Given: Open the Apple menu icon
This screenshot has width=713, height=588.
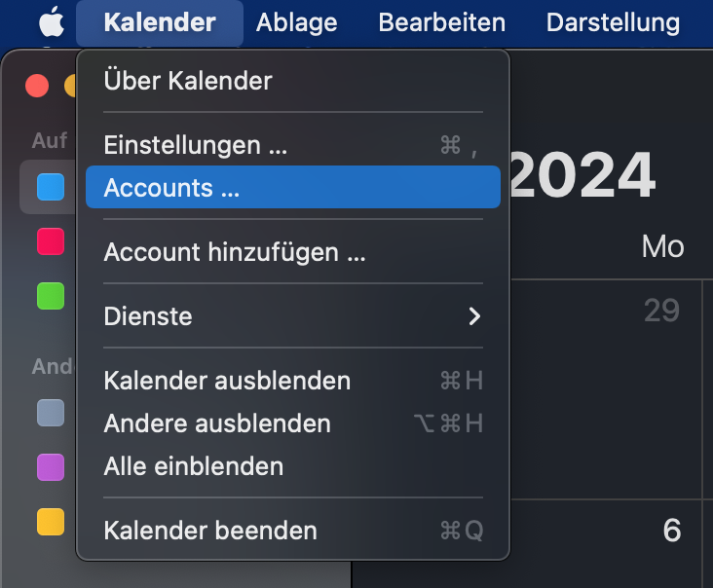Looking at the screenshot, I should point(52,21).
